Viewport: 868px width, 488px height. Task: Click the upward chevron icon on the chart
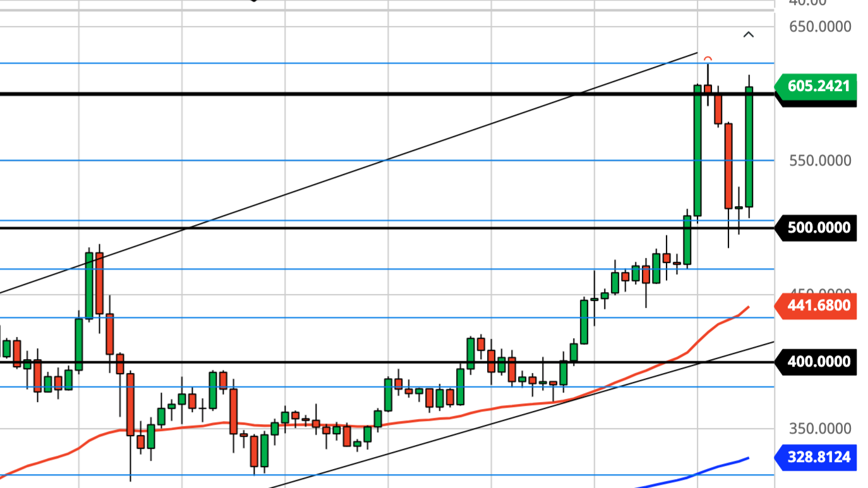tap(749, 35)
